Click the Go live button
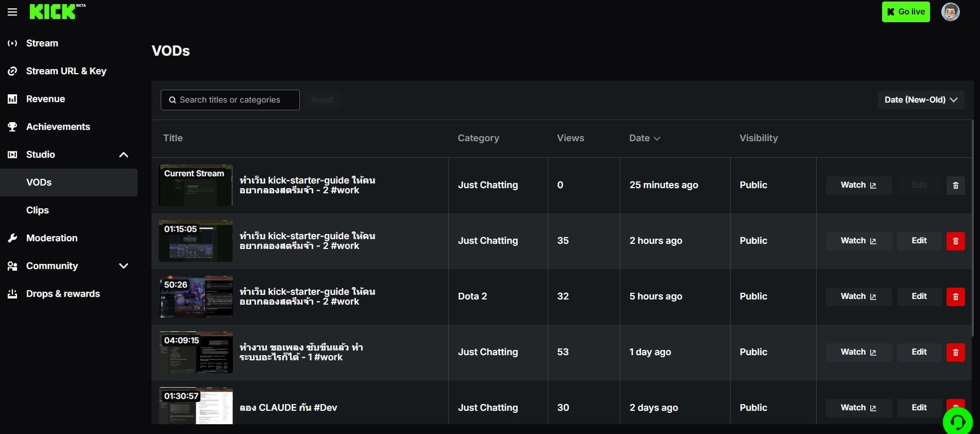980x434 pixels. (906, 12)
